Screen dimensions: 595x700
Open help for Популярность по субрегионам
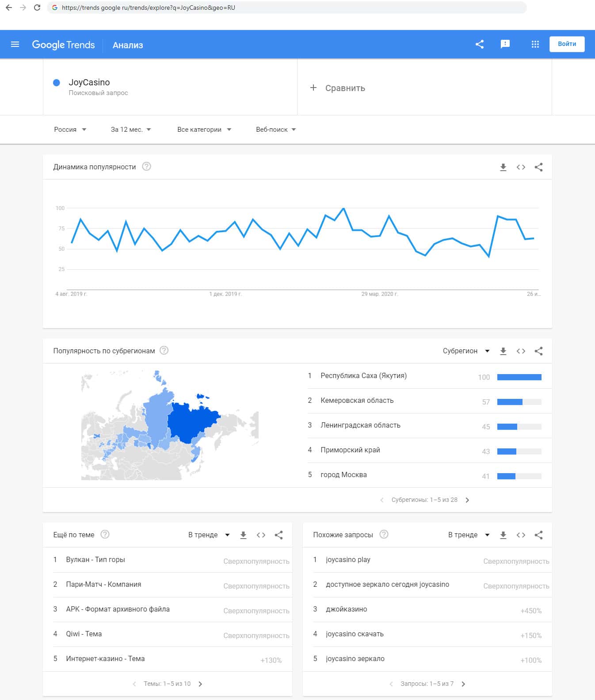tap(164, 351)
